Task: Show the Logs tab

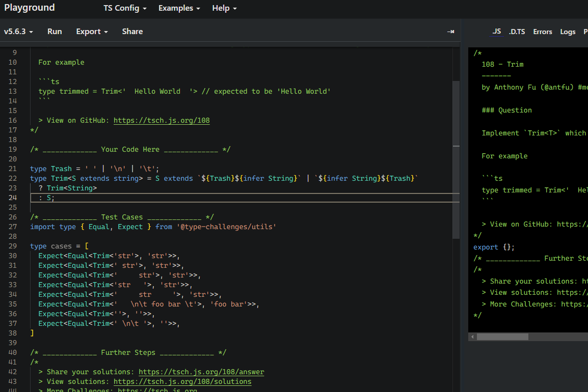Action: click(x=568, y=32)
